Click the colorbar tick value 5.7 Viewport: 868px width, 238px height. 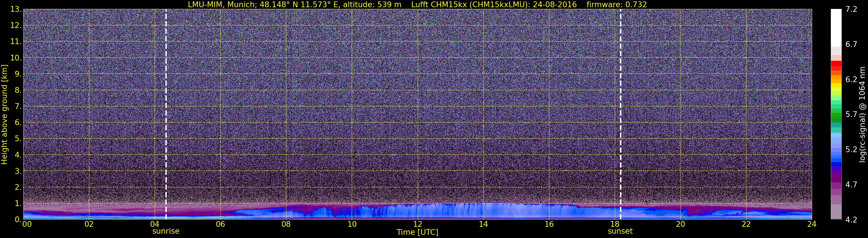pos(852,114)
